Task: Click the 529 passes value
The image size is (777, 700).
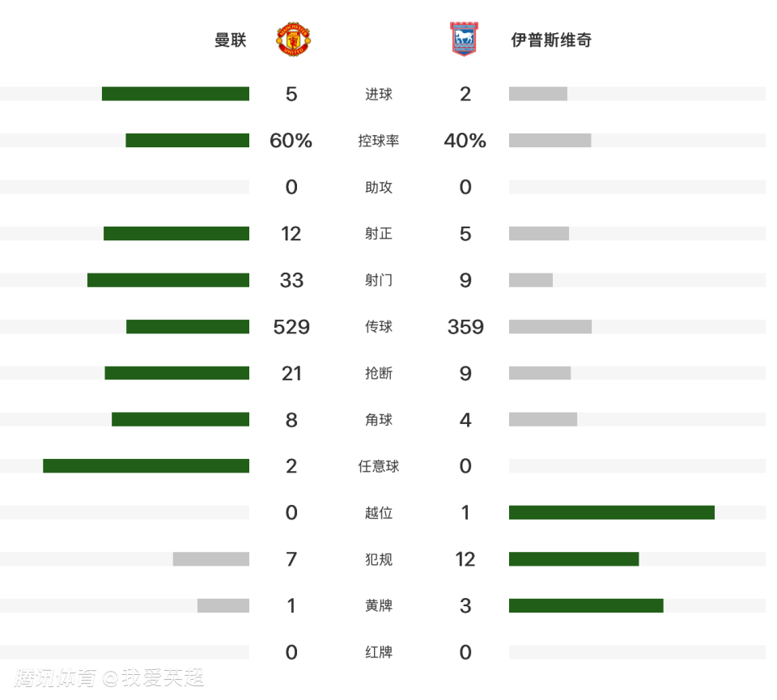Action: point(291,327)
